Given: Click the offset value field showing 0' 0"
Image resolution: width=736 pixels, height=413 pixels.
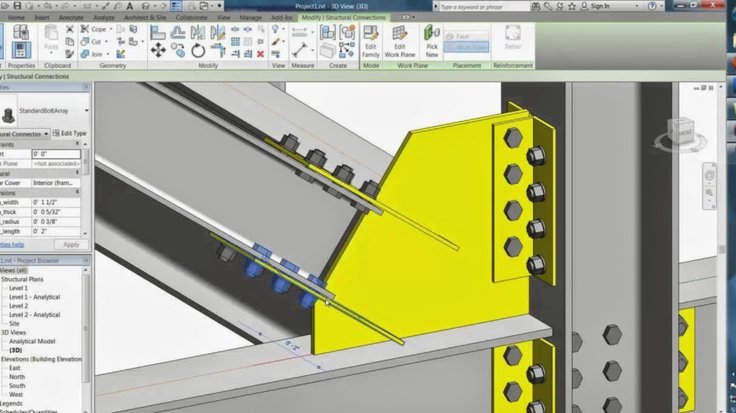Looking at the screenshot, I should [56, 154].
